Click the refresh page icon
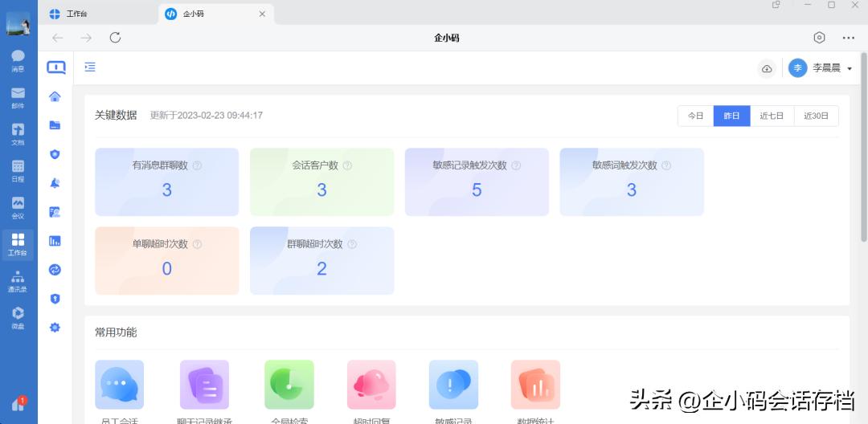This screenshot has width=868, height=424. pyautogui.click(x=115, y=38)
